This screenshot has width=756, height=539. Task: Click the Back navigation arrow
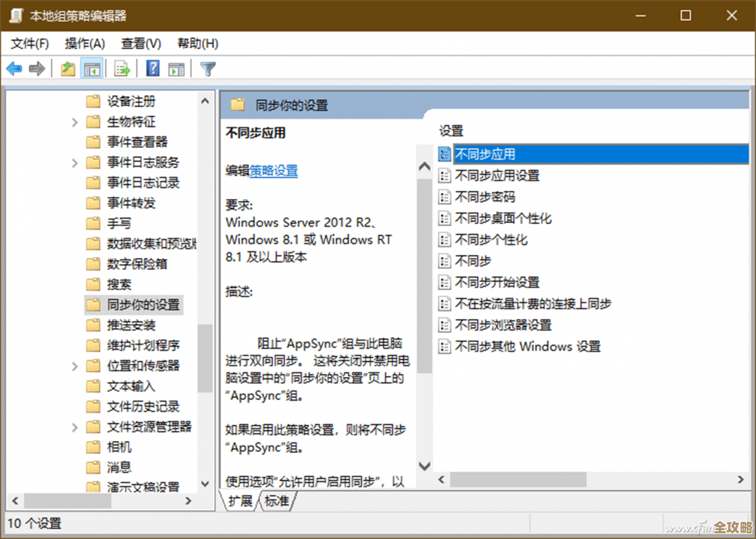pyautogui.click(x=14, y=68)
